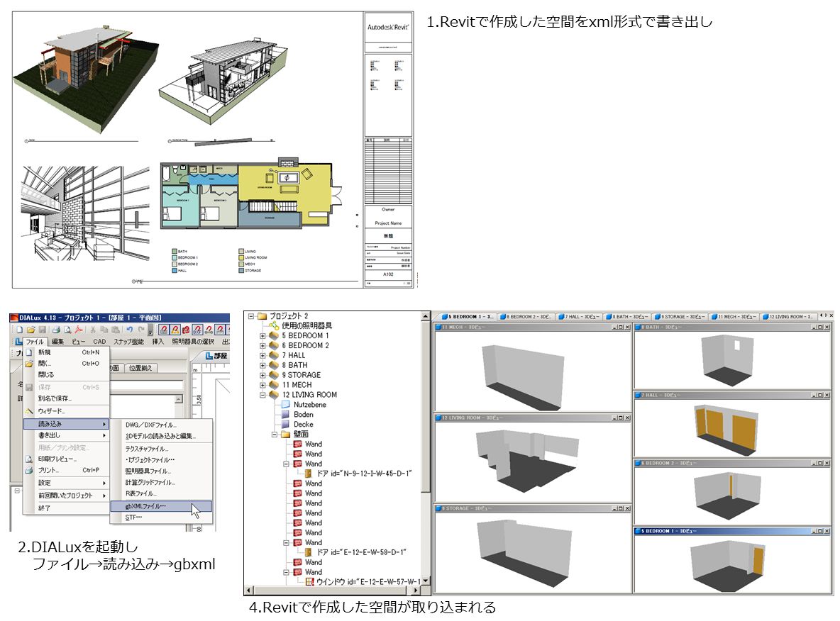Switch to the 9 STORAGE 3D view tab

[x=680, y=316]
